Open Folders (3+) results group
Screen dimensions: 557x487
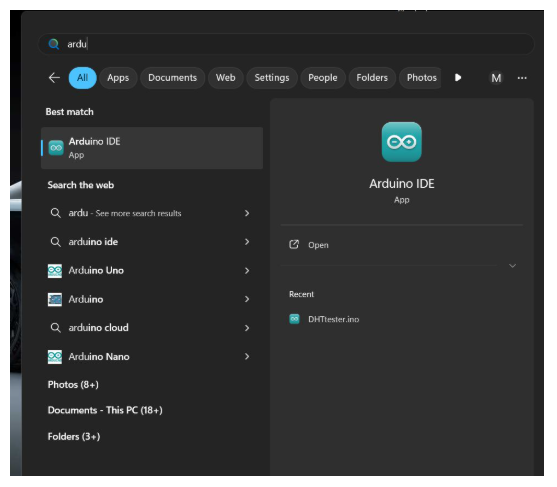coord(74,437)
